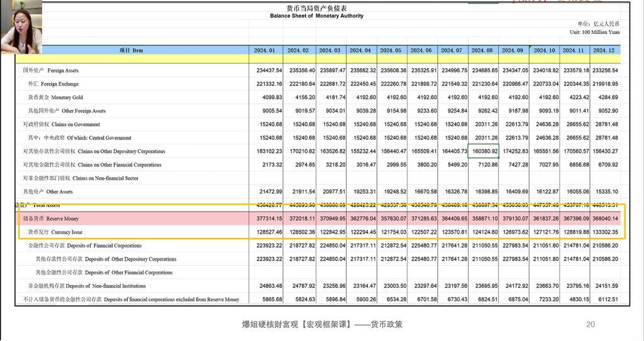This screenshot has width=644, height=341.
Task: Click Deposits excluded from Reserve Money label
Action: click(x=131, y=300)
